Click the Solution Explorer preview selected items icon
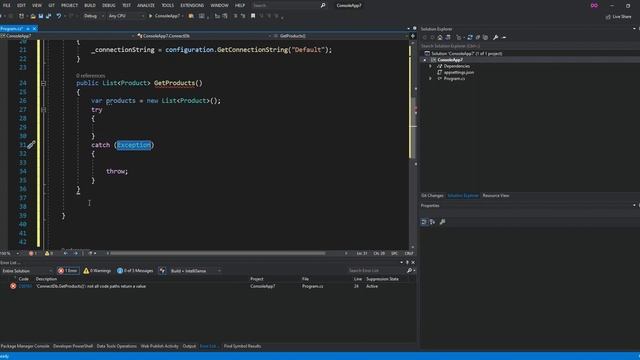The width and height of the screenshot is (640, 360). point(504,37)
